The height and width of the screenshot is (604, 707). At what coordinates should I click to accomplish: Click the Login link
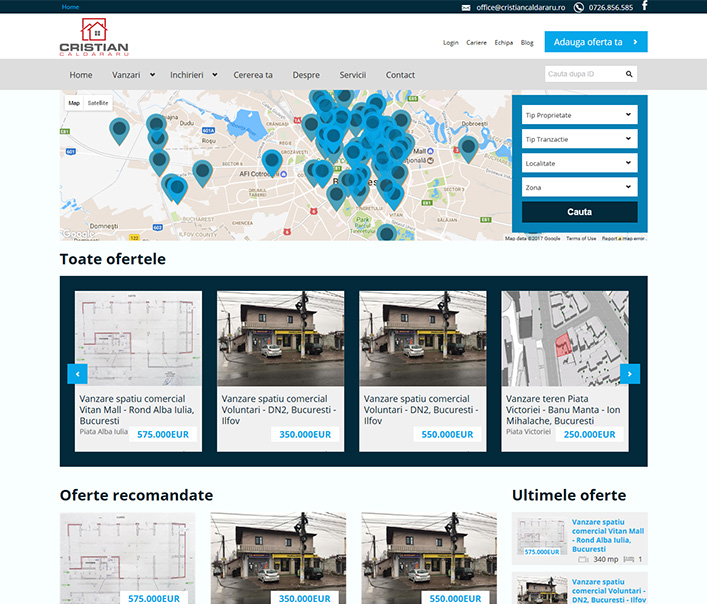click(450, 43)
